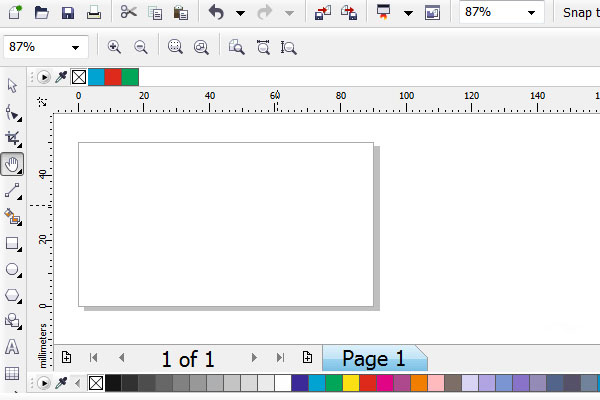600x400 pixels.
Task: Expand the Application launcher dropdown arrow
Action: [408, 13]
